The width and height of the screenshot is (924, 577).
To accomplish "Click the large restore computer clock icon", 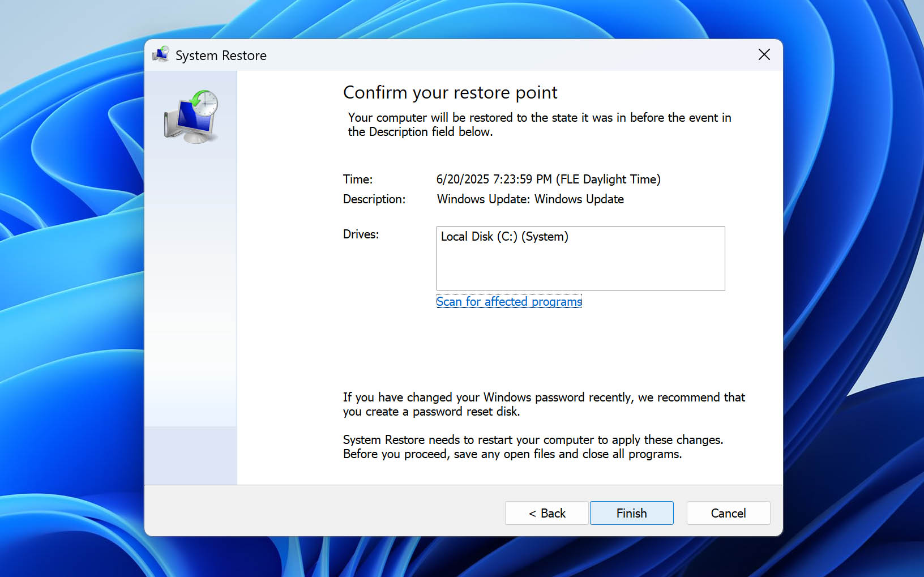I will pyautogui.click(x=191, y=117).
